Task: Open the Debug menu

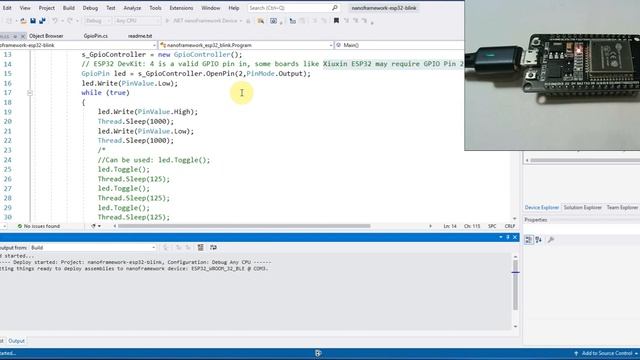Action: coord(90,8)
